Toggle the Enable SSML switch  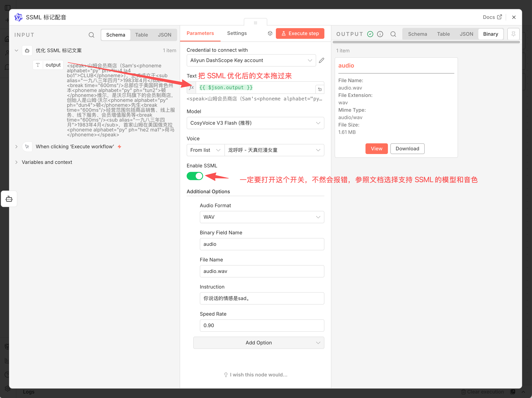[195, 176]
